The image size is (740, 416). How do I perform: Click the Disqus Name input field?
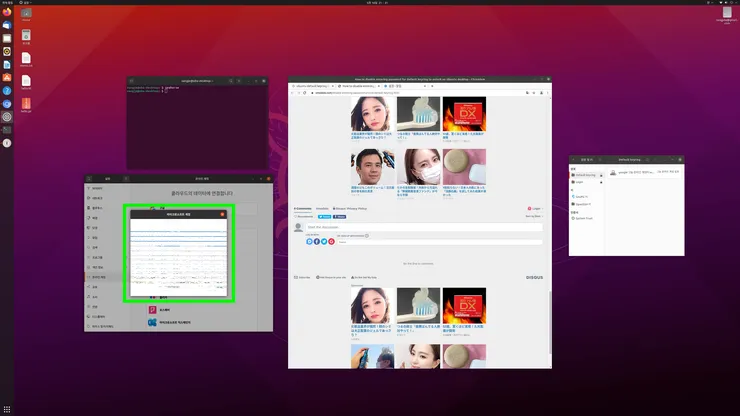point(440,242)
